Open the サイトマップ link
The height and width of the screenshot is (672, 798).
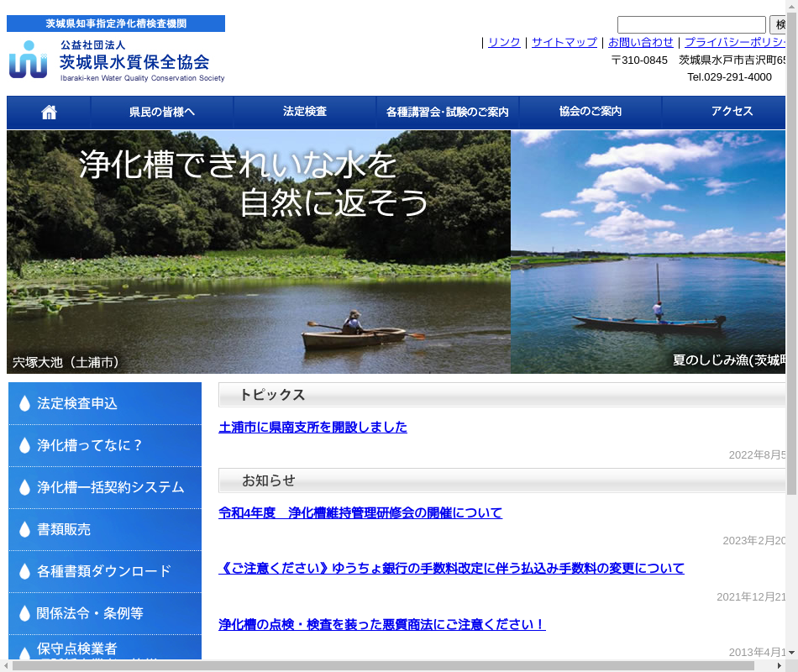tap(564, 42)
